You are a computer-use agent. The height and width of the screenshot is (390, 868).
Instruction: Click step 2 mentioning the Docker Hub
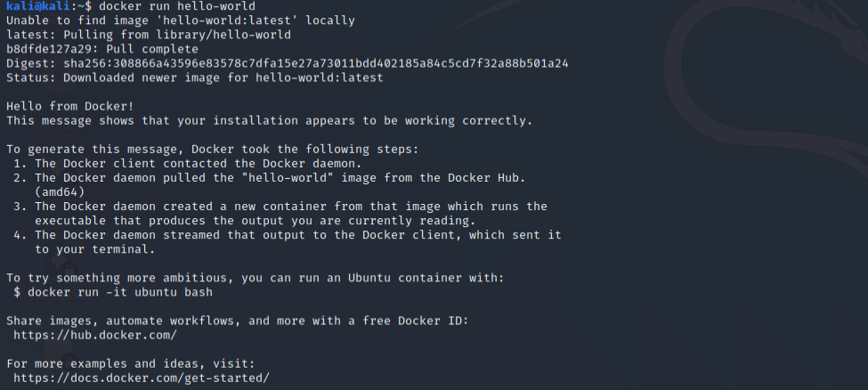[x=270, y=185]
